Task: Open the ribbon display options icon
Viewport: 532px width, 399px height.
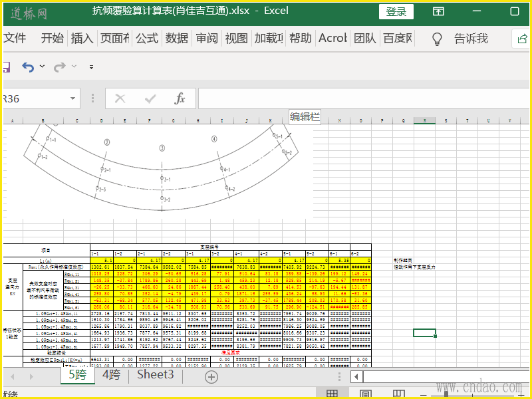Action: click(438, 11)
